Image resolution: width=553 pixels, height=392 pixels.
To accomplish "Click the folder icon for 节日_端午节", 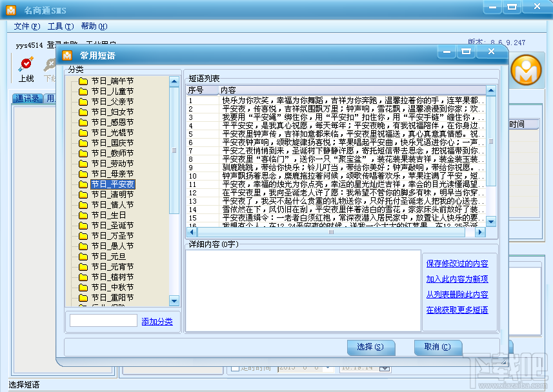I will click(x=83, y=81).
